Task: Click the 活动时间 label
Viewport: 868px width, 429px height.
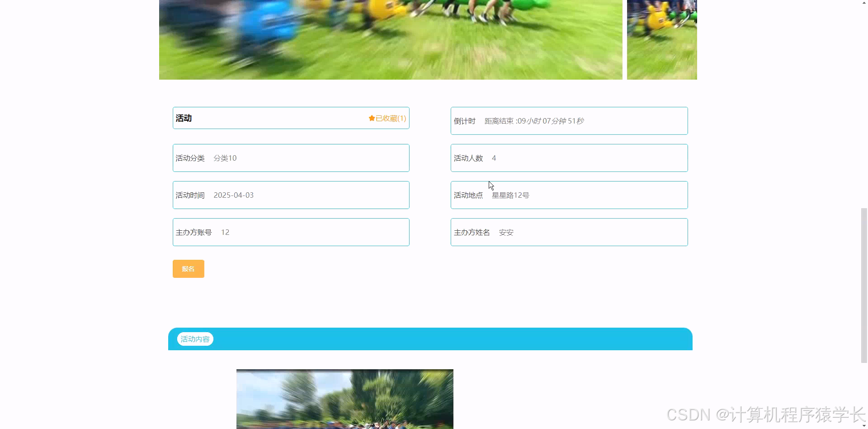Action: [x=190, y=195]
